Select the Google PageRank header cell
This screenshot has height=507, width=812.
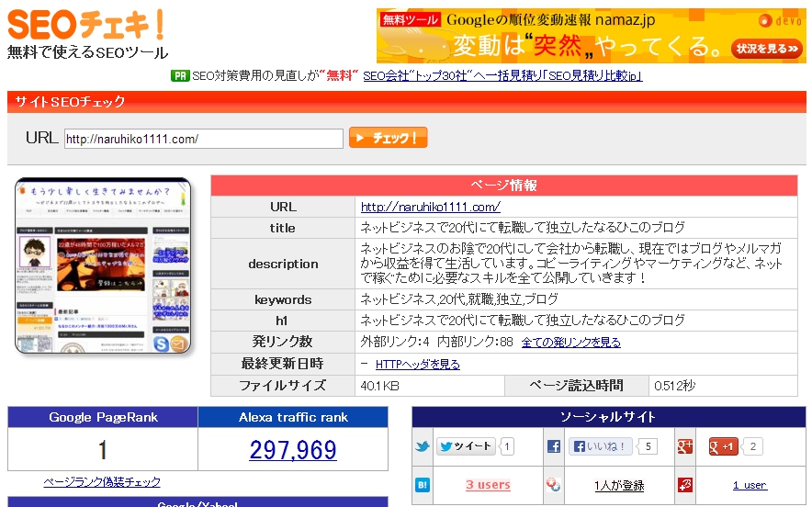[103, 417]
